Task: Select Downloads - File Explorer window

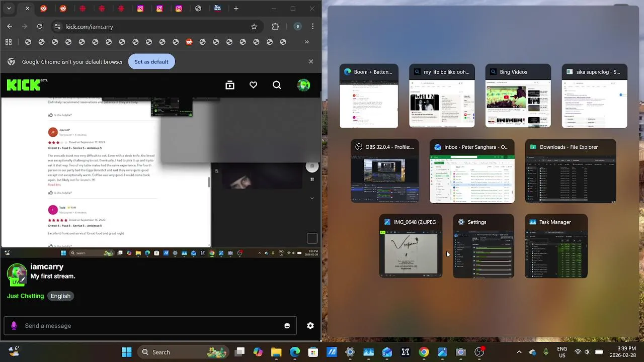Action: pos(571,171)
